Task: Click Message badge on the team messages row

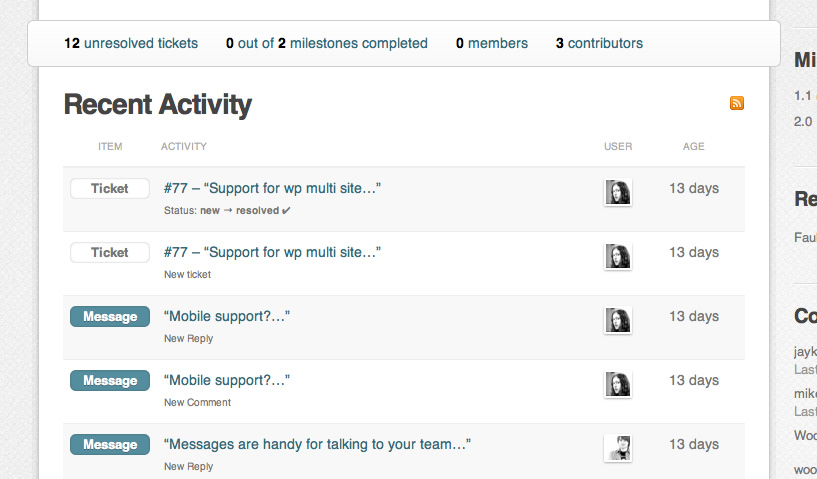Action: pos(110,445)
